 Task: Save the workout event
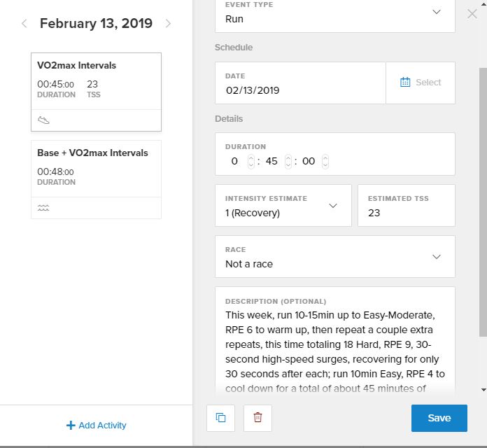click(x=439, y=418)
